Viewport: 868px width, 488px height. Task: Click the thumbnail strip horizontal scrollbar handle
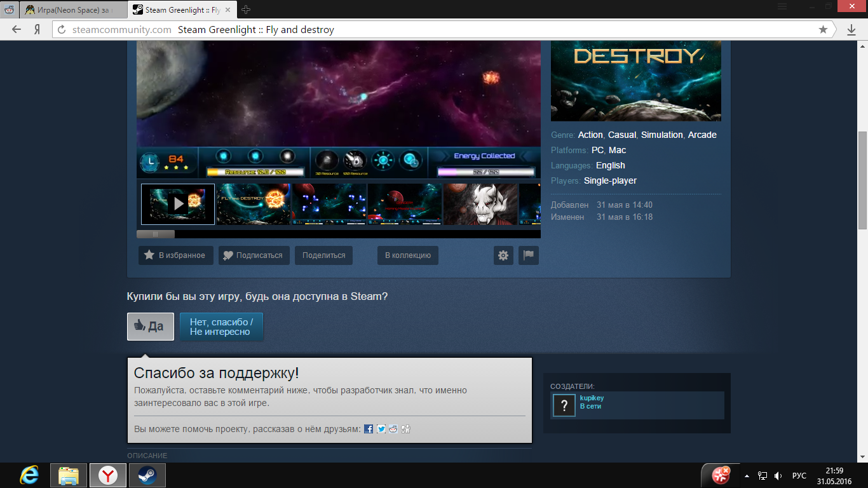click(156, 234)
